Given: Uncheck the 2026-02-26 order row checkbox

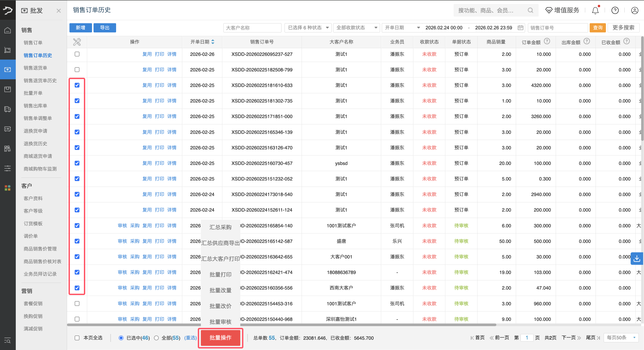Looking at the screenshot, I should [x=77, y=54].
